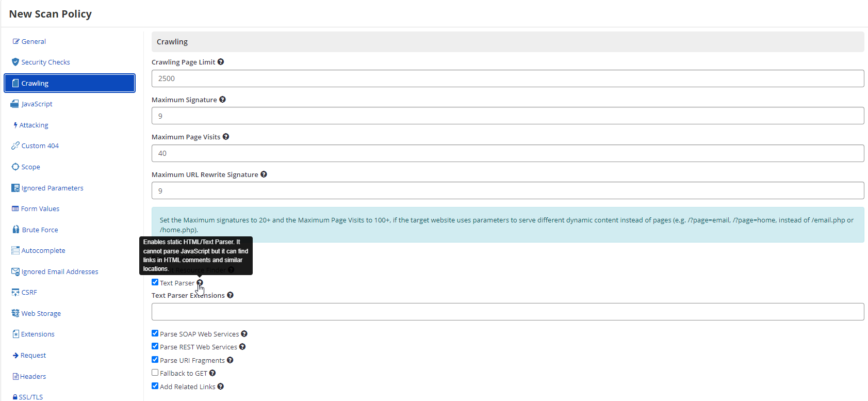Image resolution: width=868 pixels, height=401 pixels.
Task: Uncheck Parse URI Fragments option
Action: tap(155, 360)
